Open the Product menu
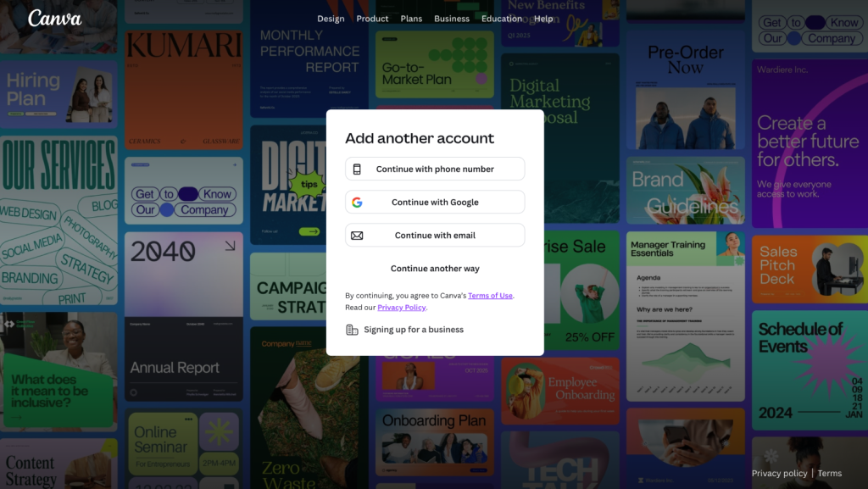Screen dimensions: 868x489 [372, 19]
